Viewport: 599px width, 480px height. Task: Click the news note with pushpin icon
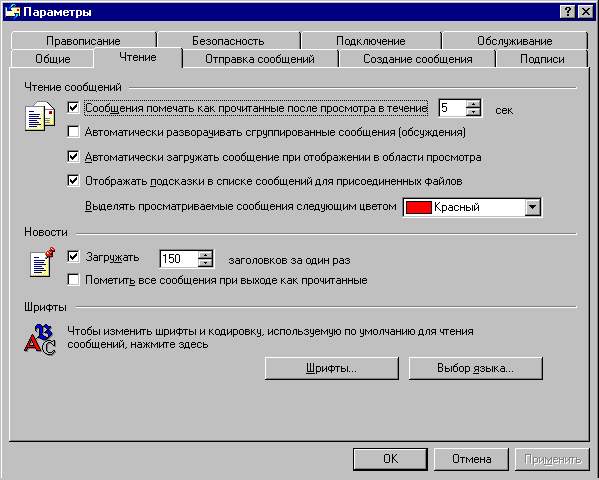tap(42, 262)
